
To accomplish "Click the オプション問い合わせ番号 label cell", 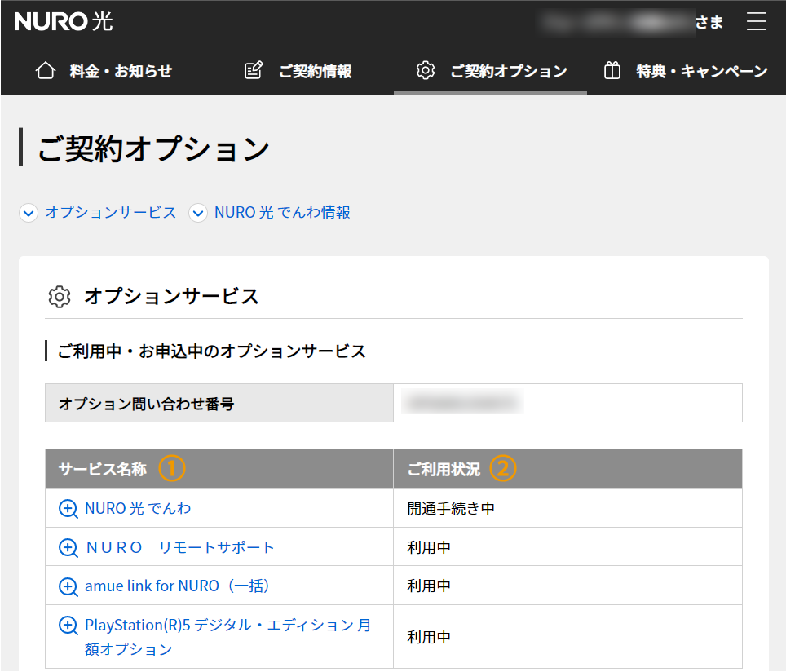I will click(219, 403).
